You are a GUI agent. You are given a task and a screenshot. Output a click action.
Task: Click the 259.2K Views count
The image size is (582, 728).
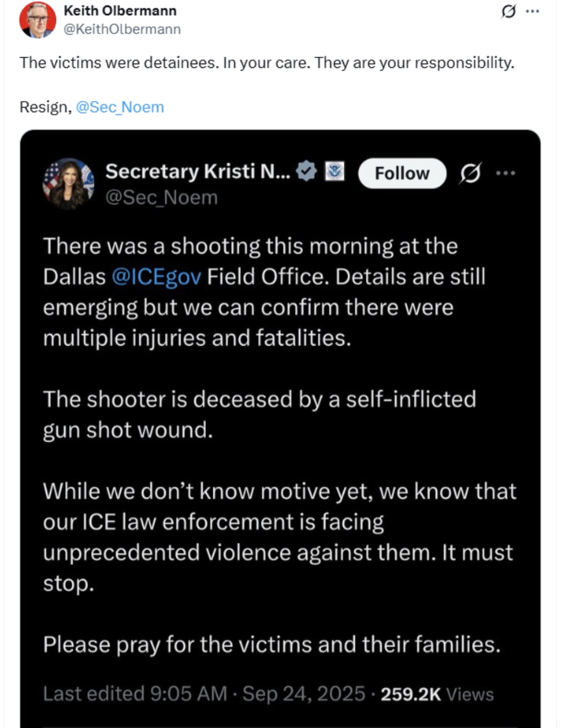tap(436, 694)
